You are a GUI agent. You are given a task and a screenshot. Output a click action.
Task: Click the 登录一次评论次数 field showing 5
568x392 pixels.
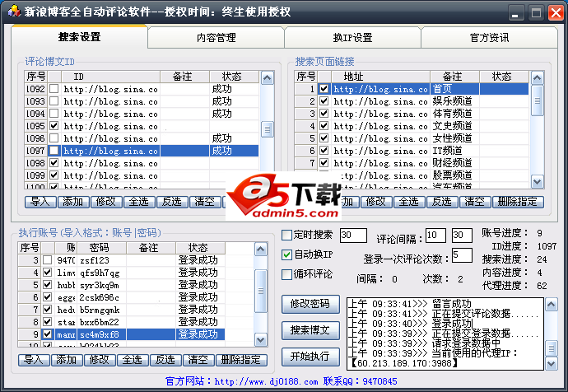tap(462, 255)
